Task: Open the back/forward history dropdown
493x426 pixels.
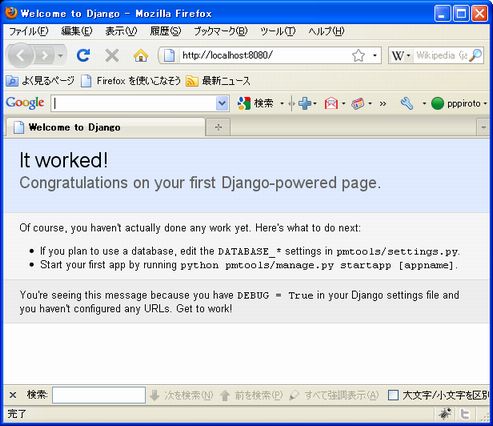Action: pyautogui.click(x=60, y=56)
